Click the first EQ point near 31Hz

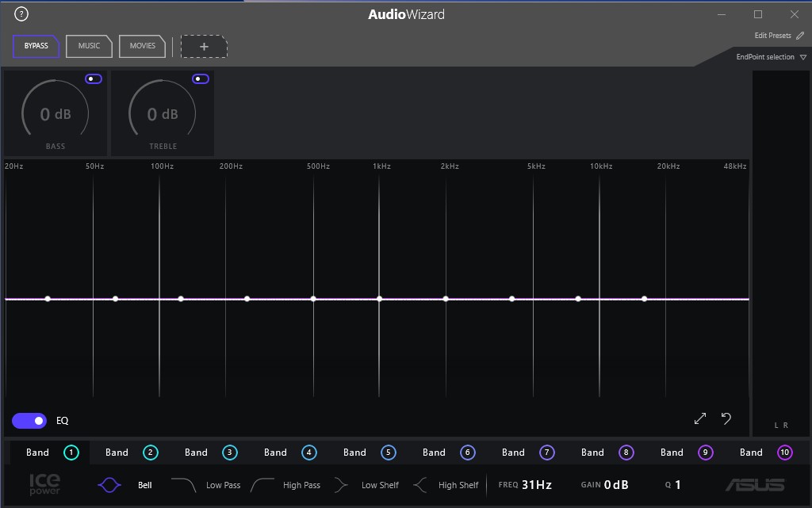48,299
